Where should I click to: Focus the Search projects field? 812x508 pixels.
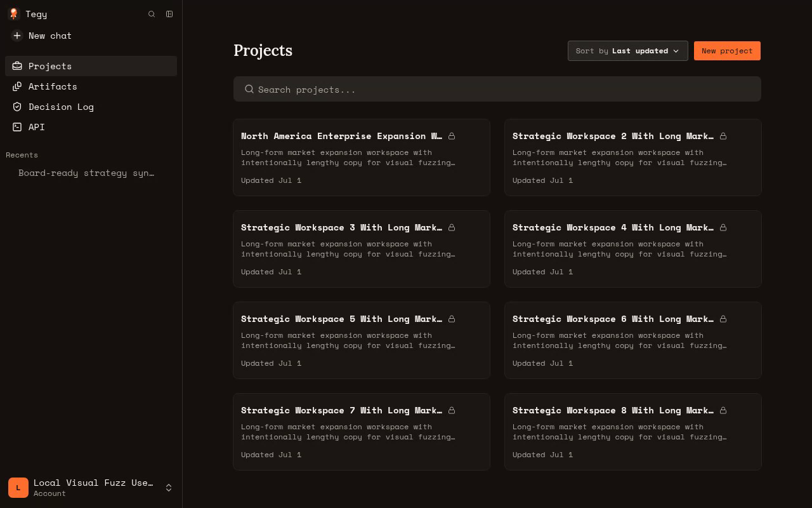pos(497,89)
